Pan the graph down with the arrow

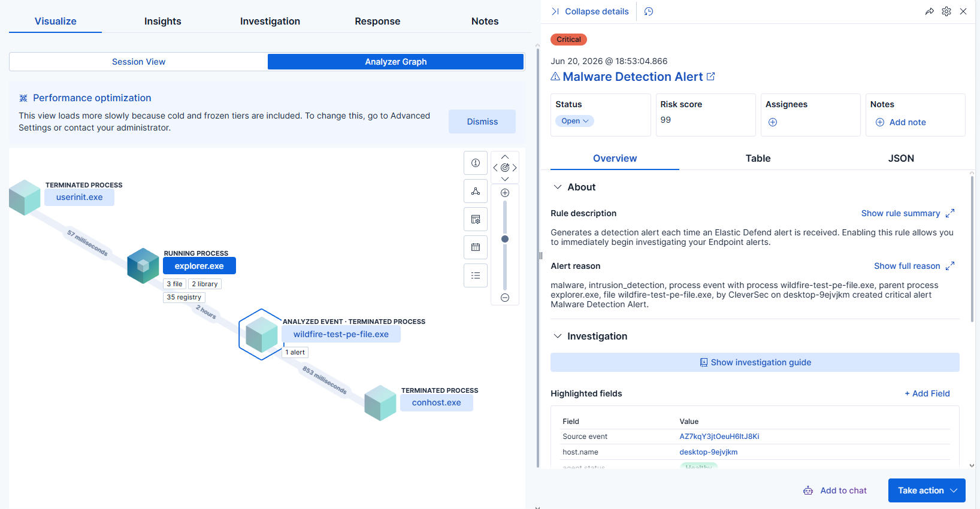pyautogui.click(x=505, y=178)
